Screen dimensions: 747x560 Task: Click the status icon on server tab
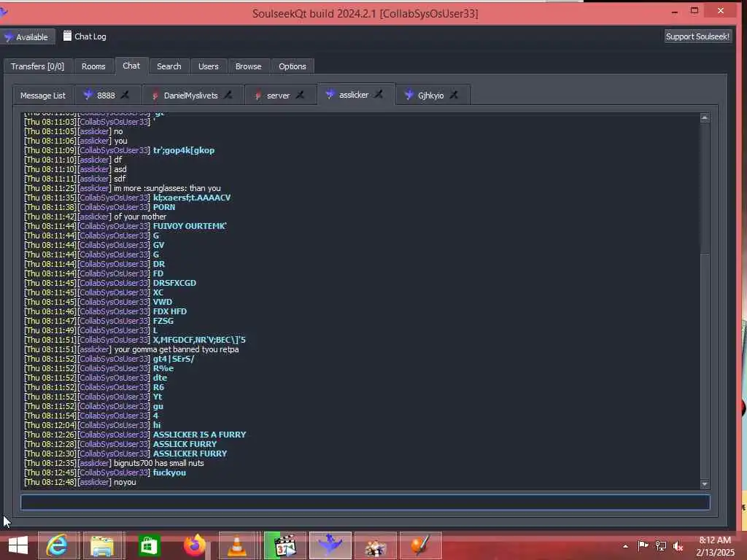[258, 96]
